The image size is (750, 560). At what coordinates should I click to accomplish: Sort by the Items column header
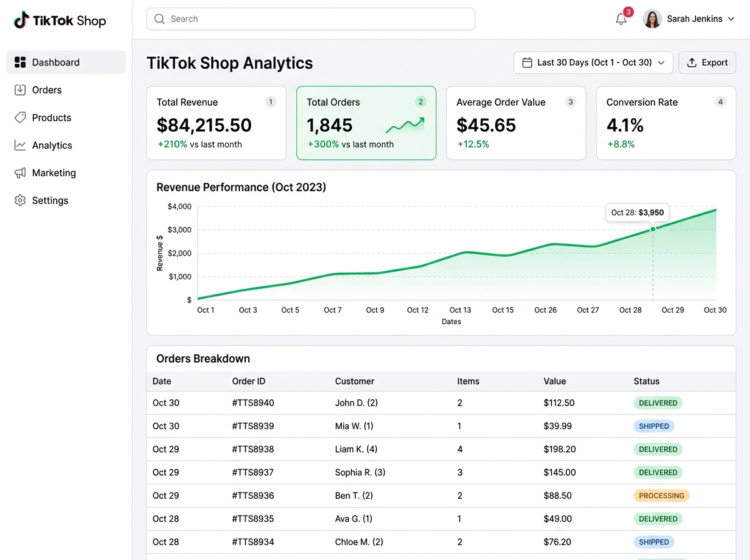coord(468,381)
